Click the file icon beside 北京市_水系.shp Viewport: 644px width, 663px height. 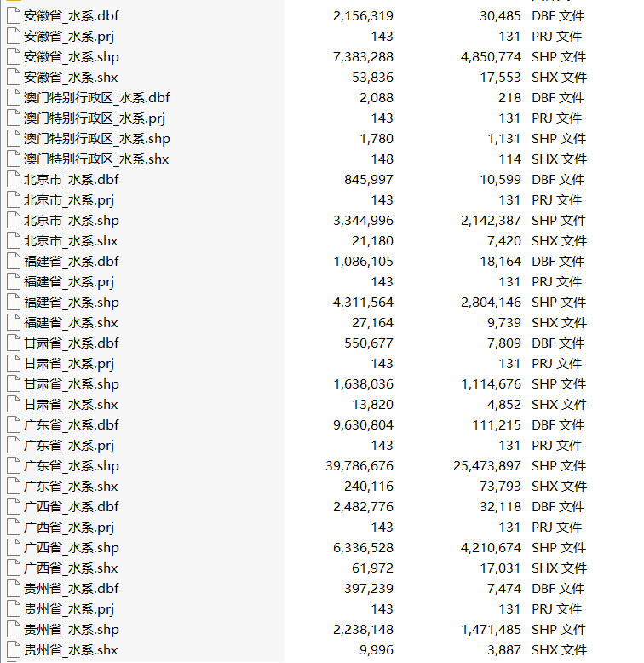tap(14, 221)
